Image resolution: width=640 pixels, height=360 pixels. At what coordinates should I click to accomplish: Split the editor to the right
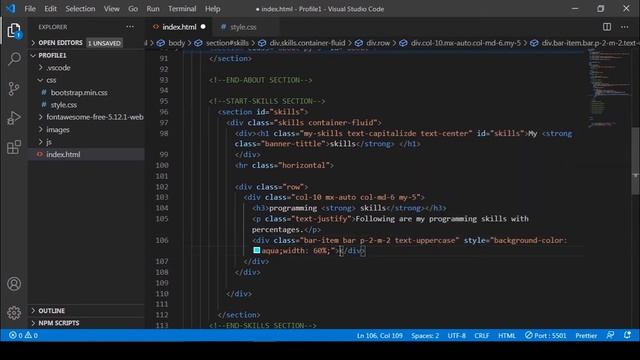tap(607, 27)
